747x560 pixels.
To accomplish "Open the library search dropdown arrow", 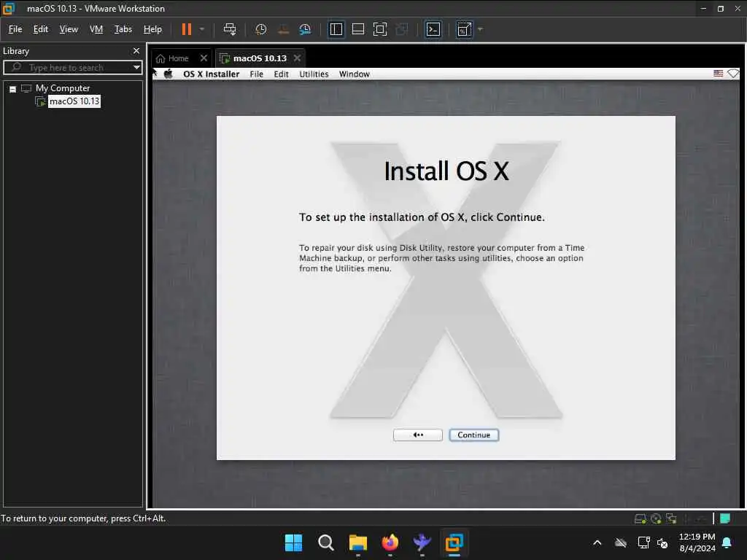I will pyautogui.click(x=136, y=67).
